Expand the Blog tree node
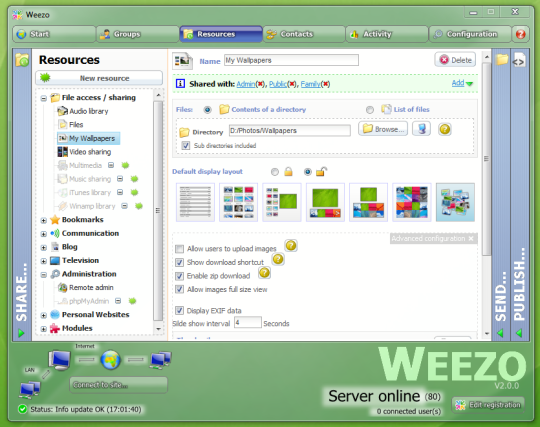540x427 pixels. pos(43,248)
